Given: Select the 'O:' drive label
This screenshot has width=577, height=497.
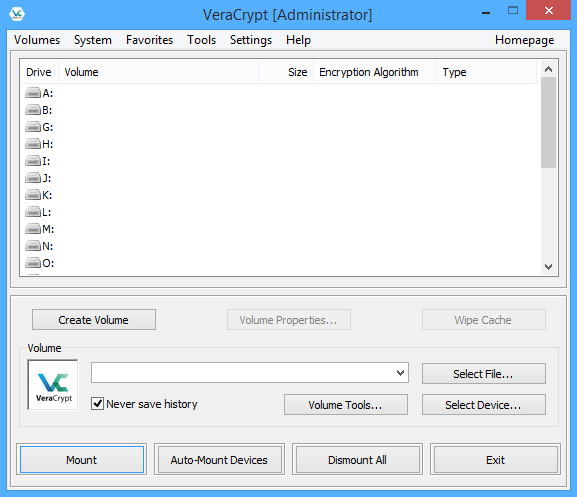Looking at the screenshot, I should coord(48,263).
